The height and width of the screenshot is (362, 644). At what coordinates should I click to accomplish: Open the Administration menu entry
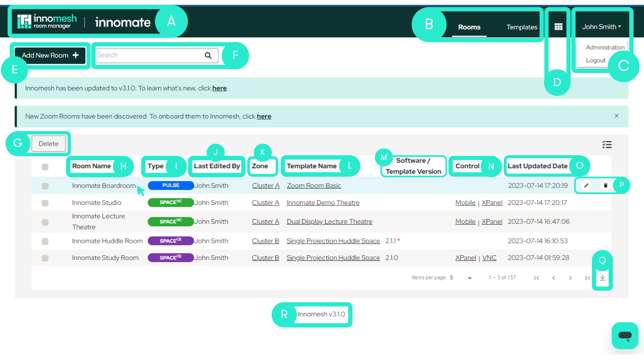point(605,47)
